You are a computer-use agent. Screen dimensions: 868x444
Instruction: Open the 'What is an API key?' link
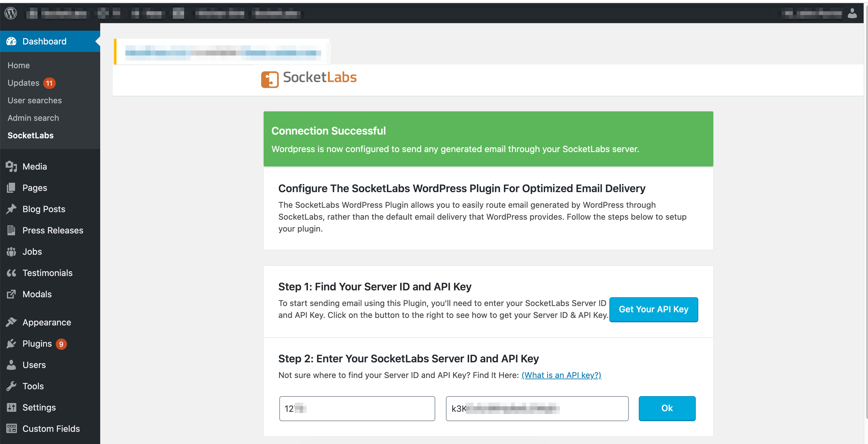561,375
